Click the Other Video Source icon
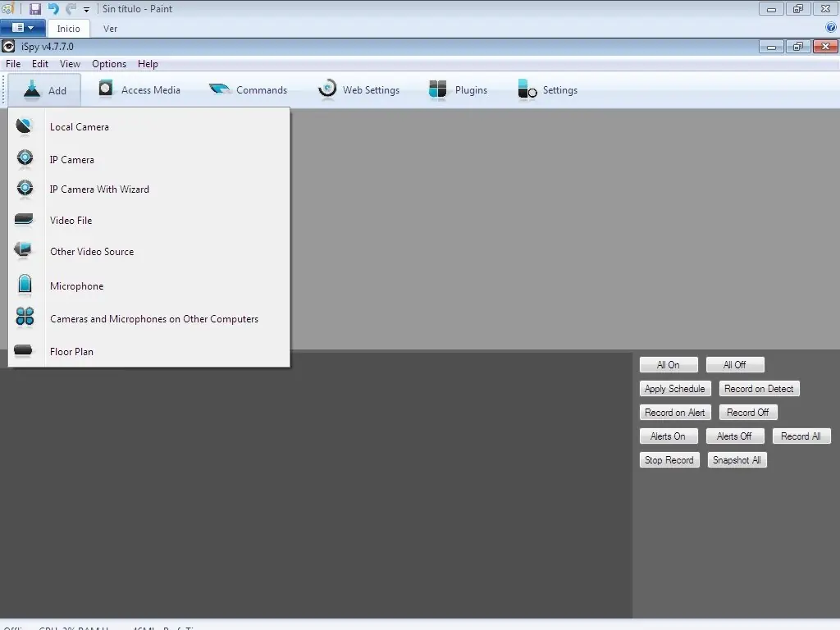The image size is (840, 630). tap(23, 250)
